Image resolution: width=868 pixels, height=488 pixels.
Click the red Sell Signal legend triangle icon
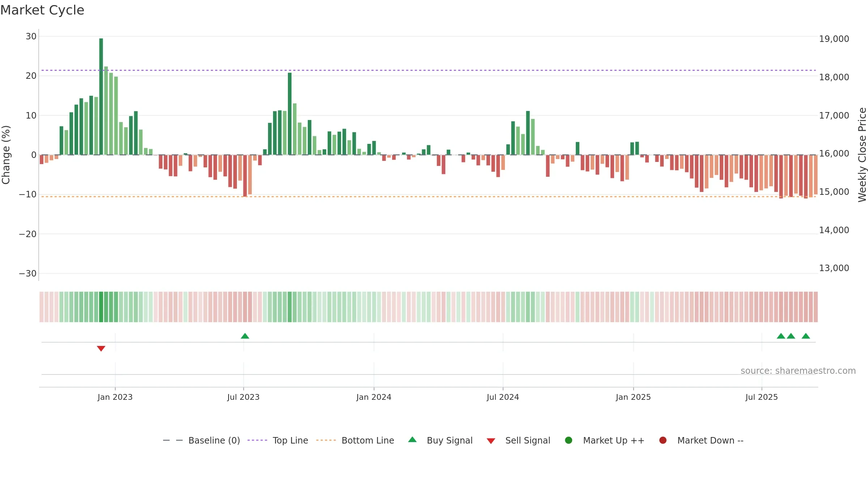pyautogui.click(x=491, y=441)
